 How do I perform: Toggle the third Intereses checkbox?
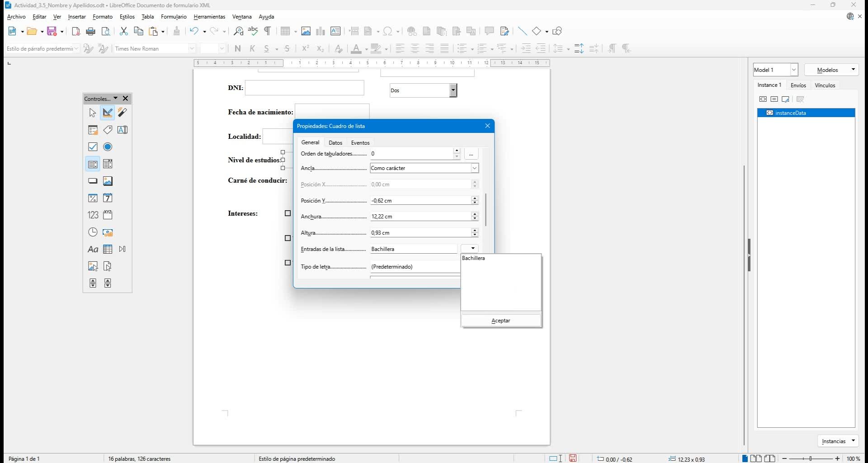288,263
